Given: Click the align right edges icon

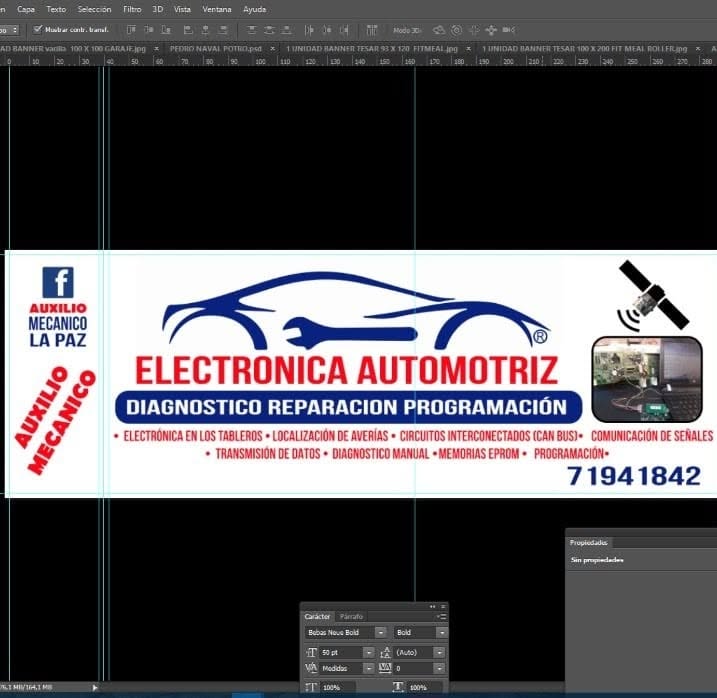Looking at the screenshot, I should pyautogui.click(x=223, y=30).
